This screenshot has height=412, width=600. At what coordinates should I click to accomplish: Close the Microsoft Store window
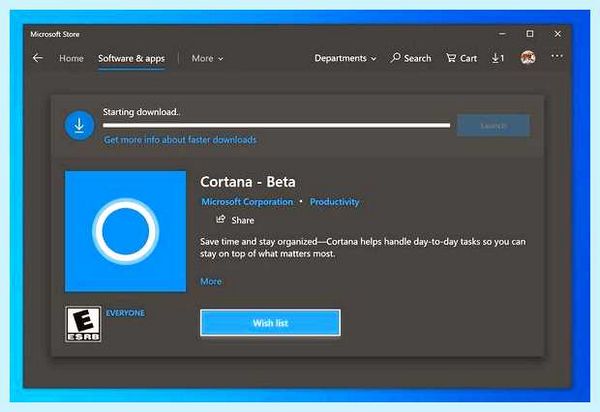pos(558,34)
